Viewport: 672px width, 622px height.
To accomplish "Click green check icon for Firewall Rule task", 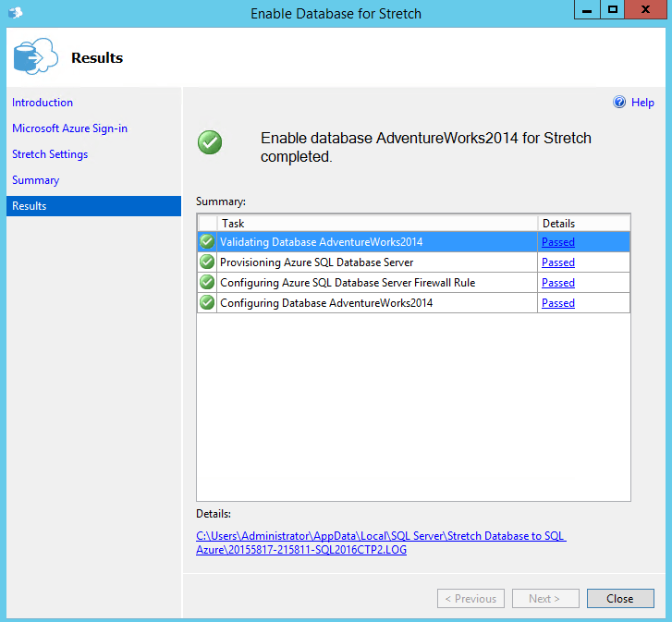I will 207,283.
